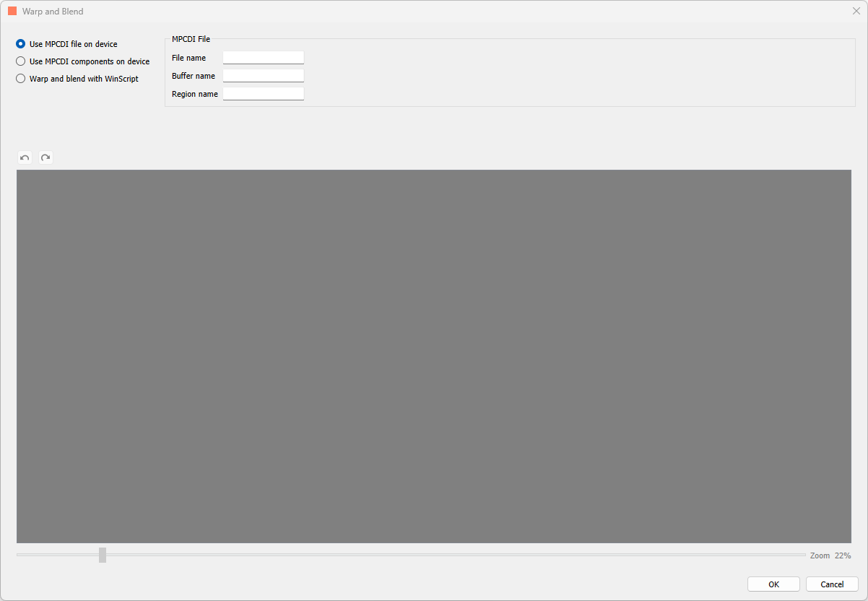Click the orange Warp and Blend app icon
868x601 pixels.
(x=12, y=12)
